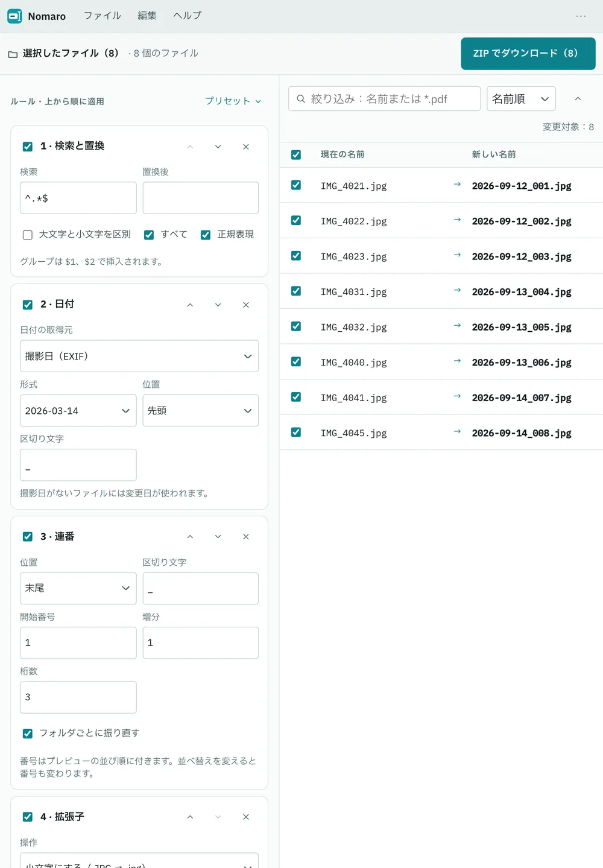Open the three-dots overflow menu
Viewport: 603px width, 868px height.
[581, 16]
